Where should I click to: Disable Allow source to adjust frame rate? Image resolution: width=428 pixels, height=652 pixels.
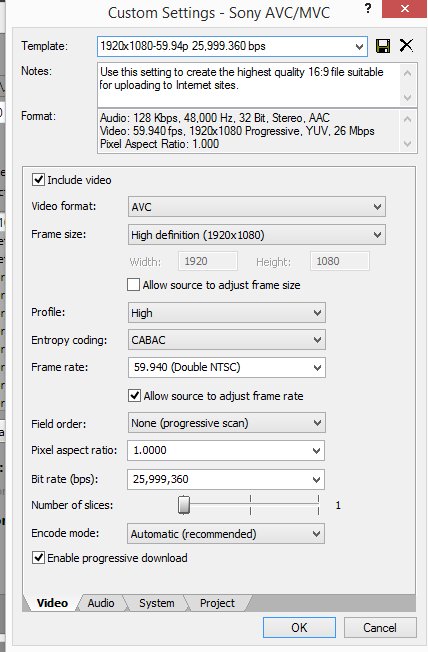coord(134,395)
